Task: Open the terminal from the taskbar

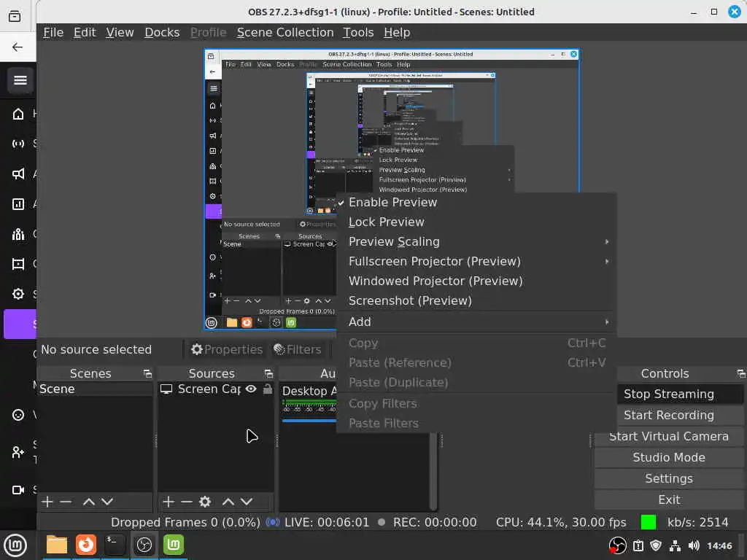Action: [x=115, y=545]
